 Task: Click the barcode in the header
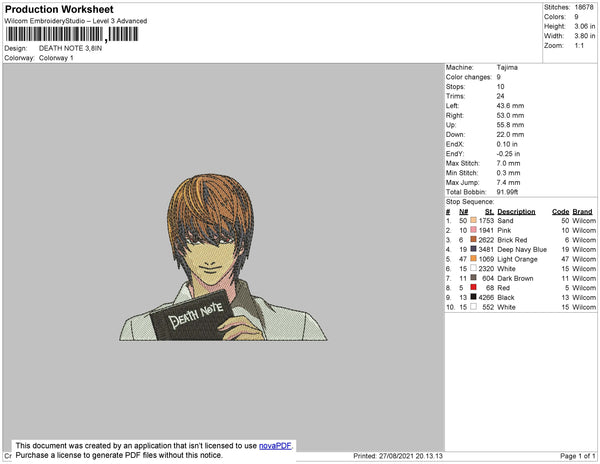tap(72, 34)
